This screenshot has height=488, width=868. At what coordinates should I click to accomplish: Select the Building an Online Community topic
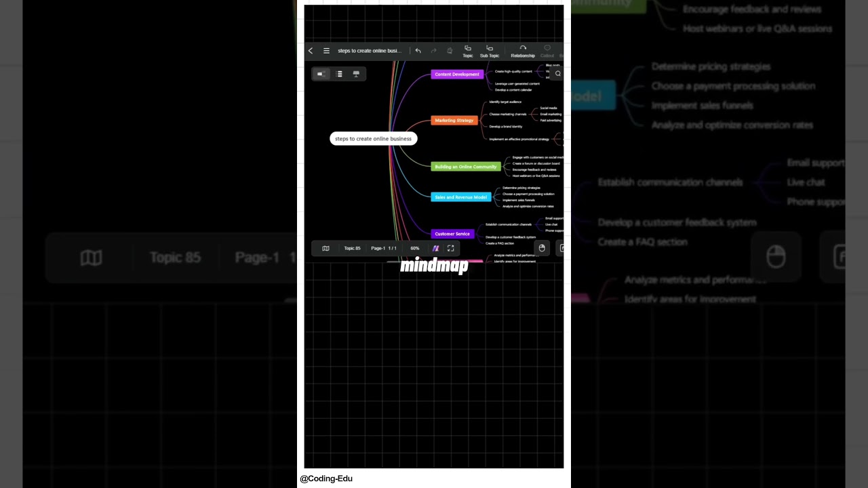(466, 166)
